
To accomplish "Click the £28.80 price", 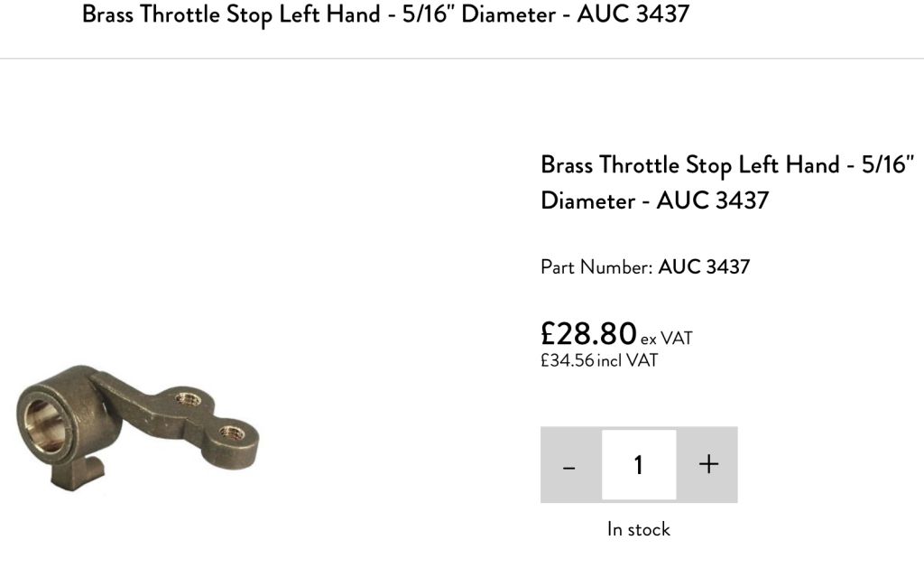I will pyautogui.click(x=588, y=333).
